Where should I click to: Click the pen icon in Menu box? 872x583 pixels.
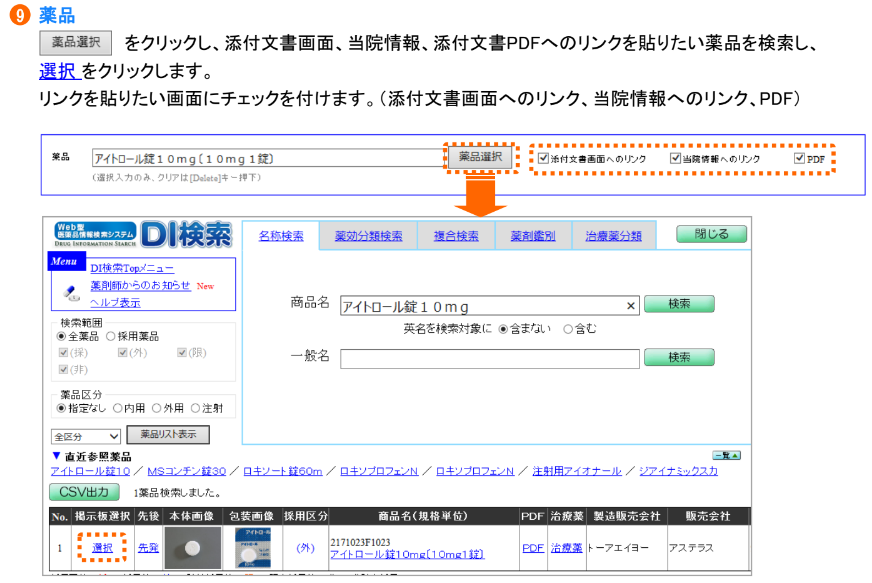71,292
